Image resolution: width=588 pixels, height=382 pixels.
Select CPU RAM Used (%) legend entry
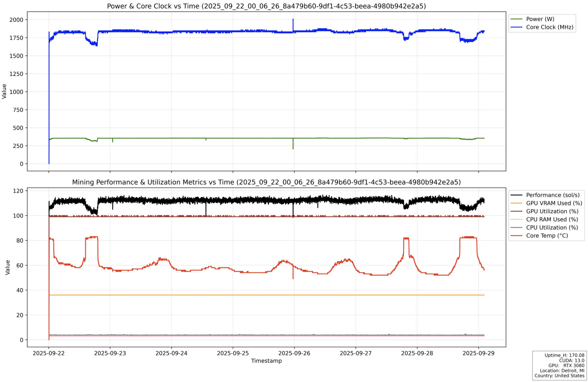tap(552, 220)
